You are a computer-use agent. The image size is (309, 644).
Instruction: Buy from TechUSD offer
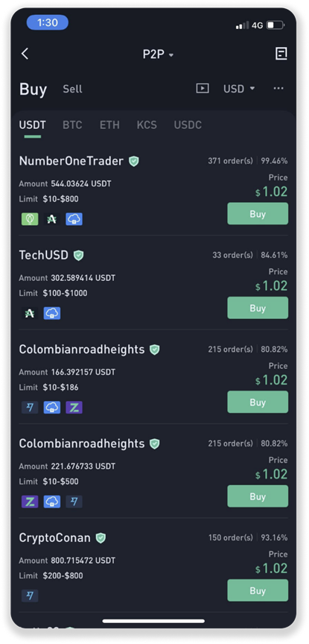coord(258,308)
